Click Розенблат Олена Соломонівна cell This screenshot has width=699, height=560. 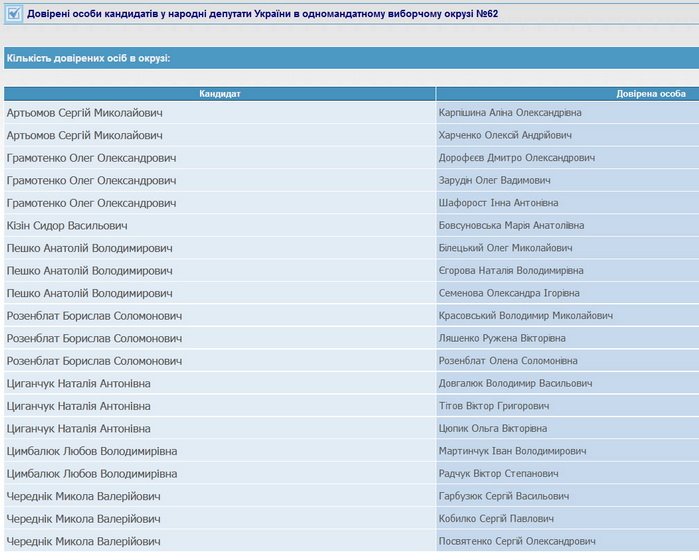(508, 361)
